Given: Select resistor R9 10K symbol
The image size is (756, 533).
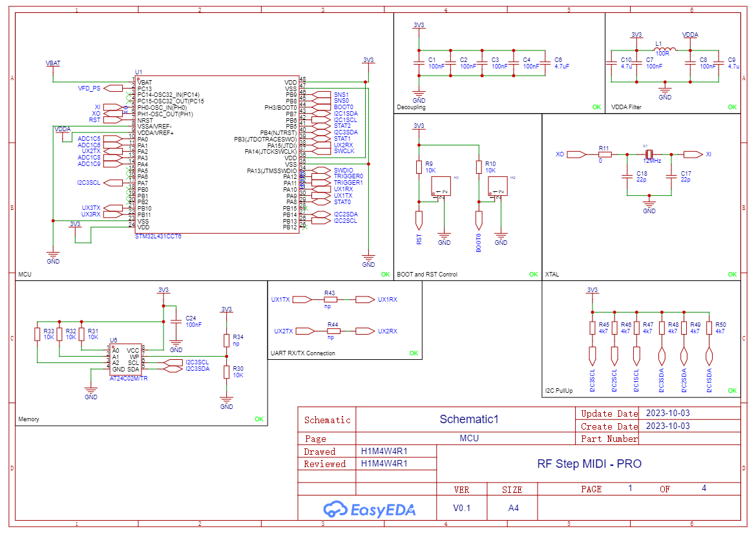Looking at the screenshot, I should point(419,167).
